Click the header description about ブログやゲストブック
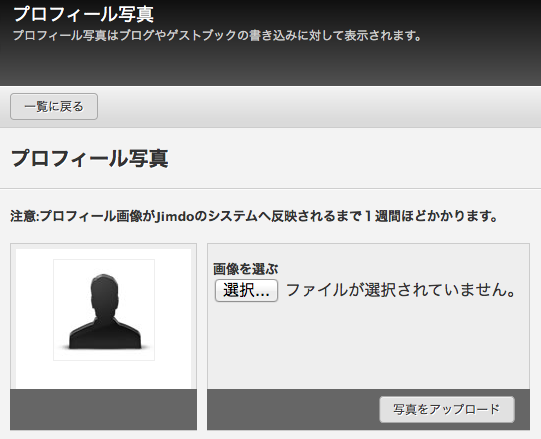Image resolution: width=541 pixels, height=439 pixels. click(217, 35)
